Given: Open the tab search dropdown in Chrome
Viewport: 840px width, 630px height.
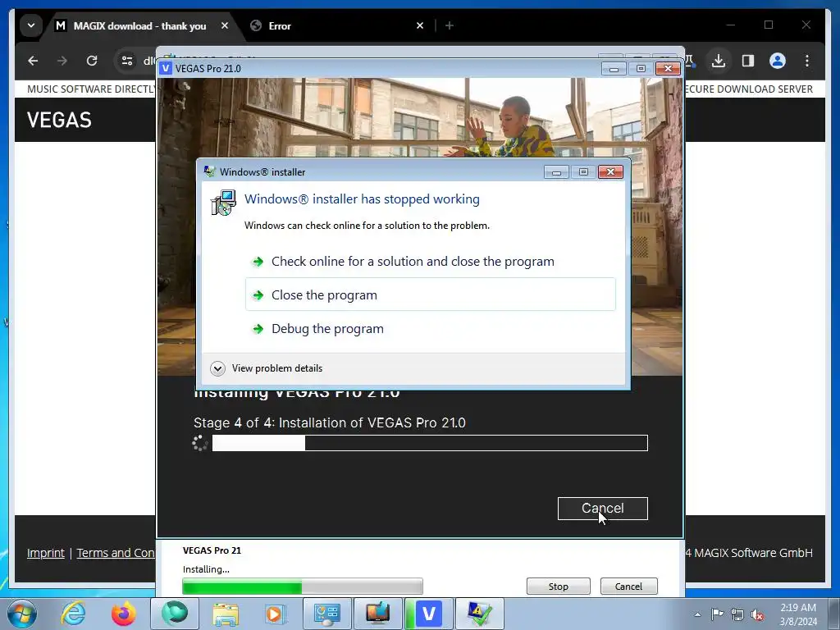Looking at the screenshot, I should click(x=31, y=25).
